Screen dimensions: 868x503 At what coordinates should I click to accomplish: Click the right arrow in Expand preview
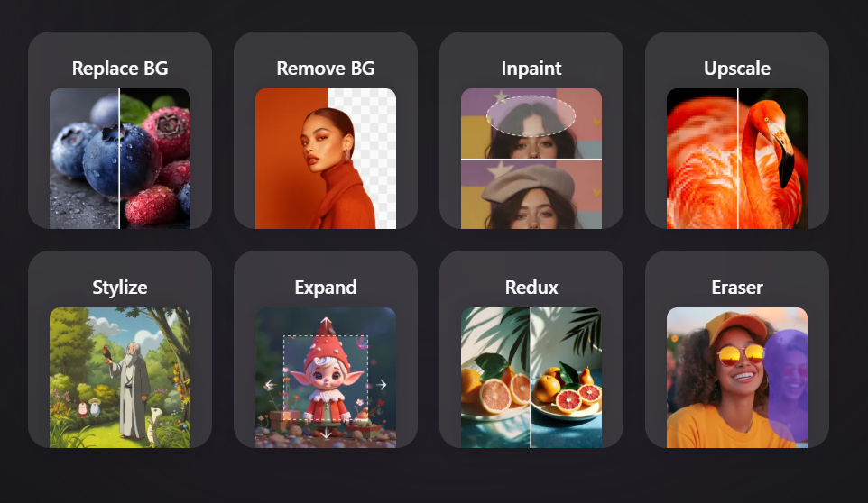tap(381, 385)
